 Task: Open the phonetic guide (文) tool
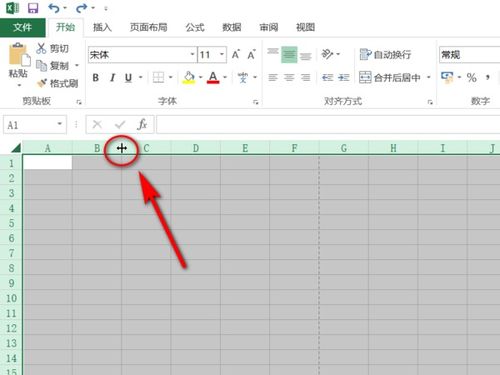pos(243,78)
